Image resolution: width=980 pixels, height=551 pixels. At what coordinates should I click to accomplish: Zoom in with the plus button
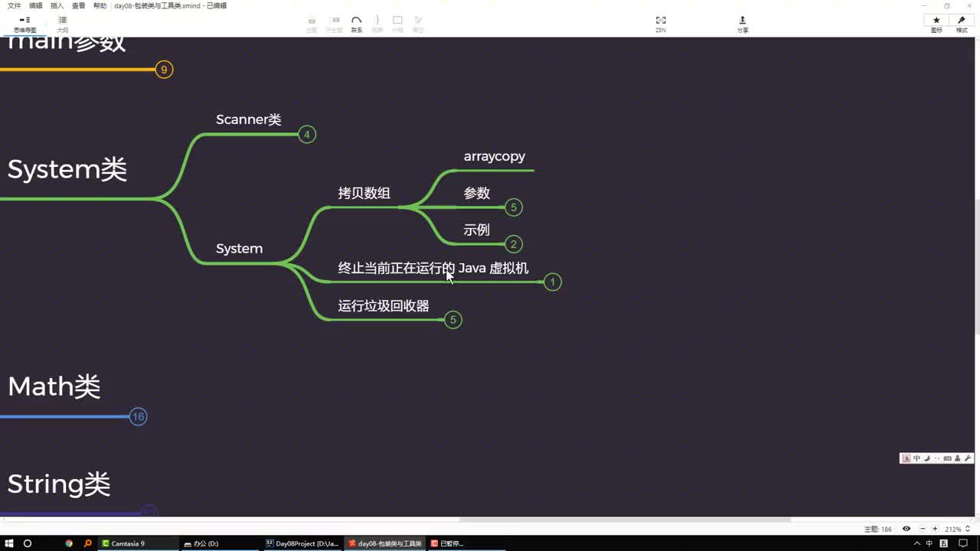click(x=935, y=529)
